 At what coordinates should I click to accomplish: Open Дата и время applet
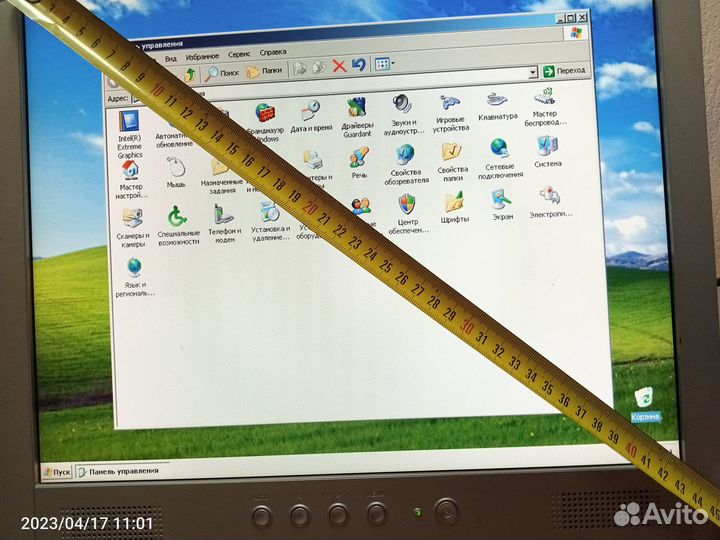pos(311,117)
